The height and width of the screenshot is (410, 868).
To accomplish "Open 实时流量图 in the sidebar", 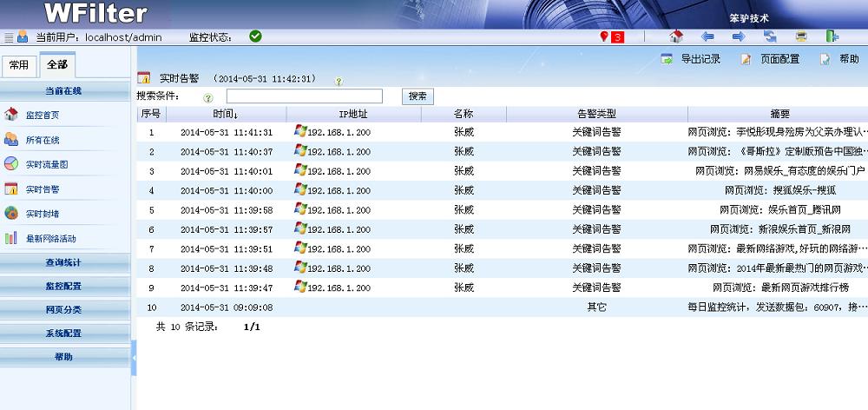I will 46,164.
